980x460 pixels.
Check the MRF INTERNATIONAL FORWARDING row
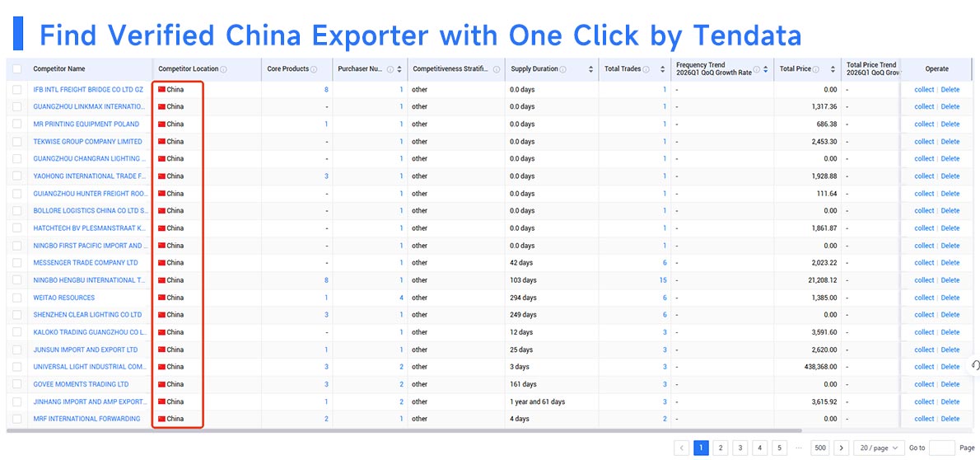pyautogui.click(x=16, y=419)
